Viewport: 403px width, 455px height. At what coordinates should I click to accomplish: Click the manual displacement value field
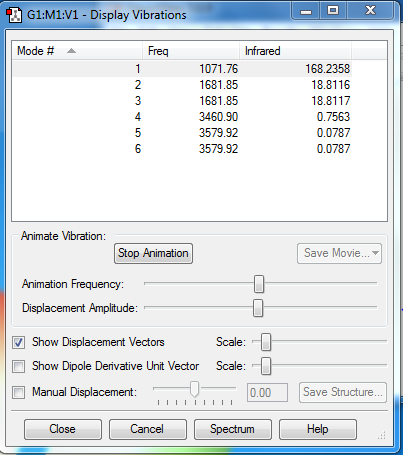click(267, 393)
